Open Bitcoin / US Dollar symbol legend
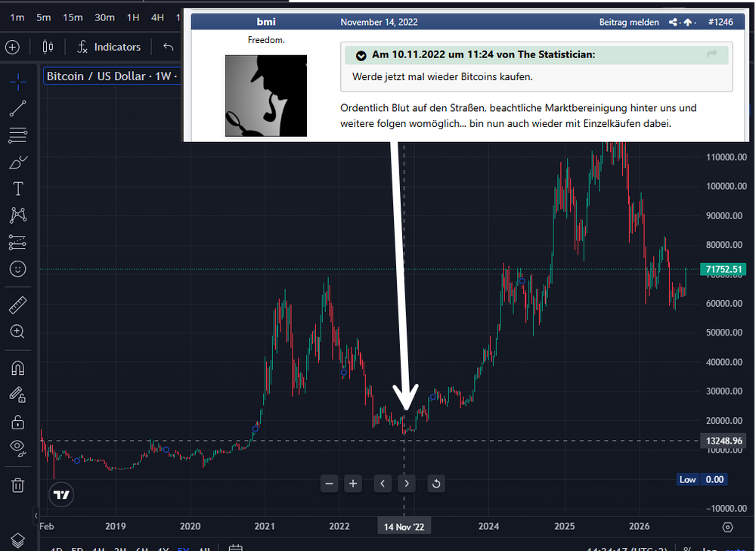Viewport: 756px width, 551px height. tap(112, 76)
